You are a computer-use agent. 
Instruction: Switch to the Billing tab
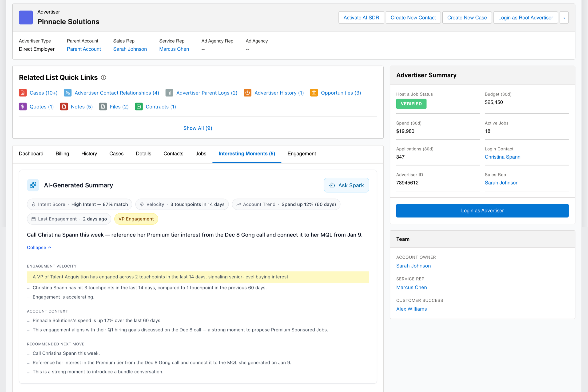62,153
